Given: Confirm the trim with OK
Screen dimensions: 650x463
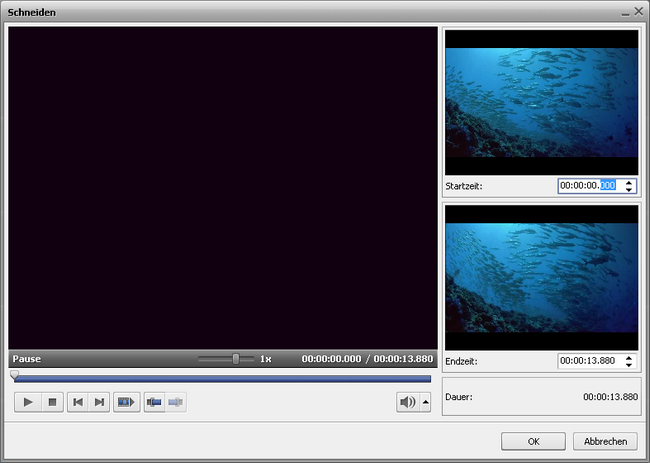Looking at the screenshot, I should coord(533,441).
